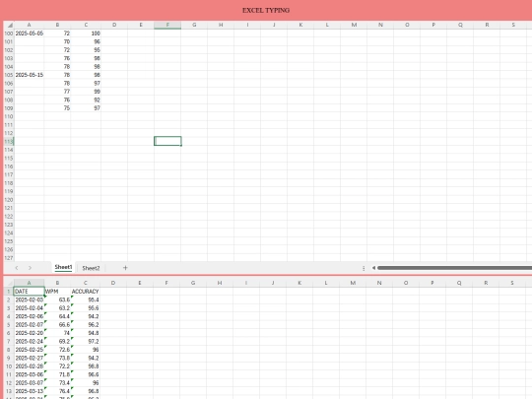Click the three-dot handle beside the scrollbar
Viewport: 532px width, 399px height.
click(x=364, y=268)
